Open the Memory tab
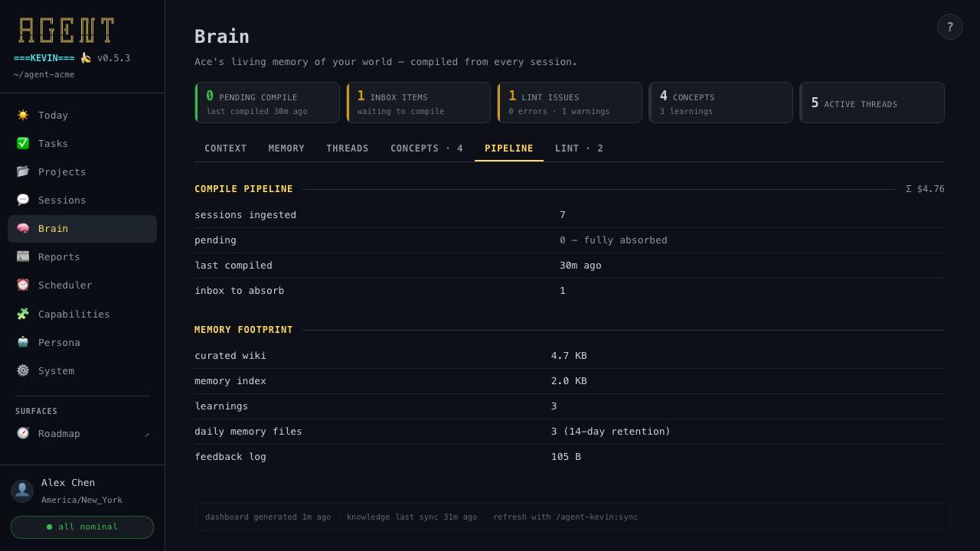The height and width of the screenshot is (551, 980). point(286,148)
